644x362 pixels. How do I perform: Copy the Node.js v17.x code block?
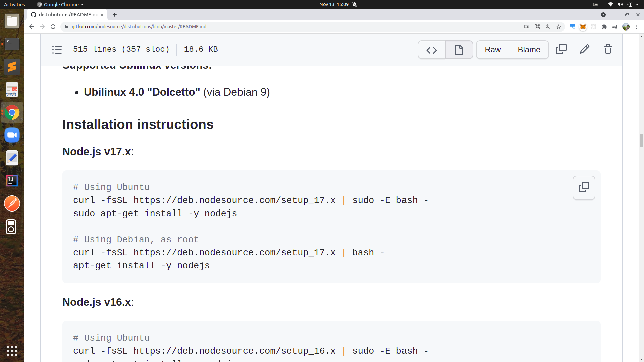(x=584, y=187)
